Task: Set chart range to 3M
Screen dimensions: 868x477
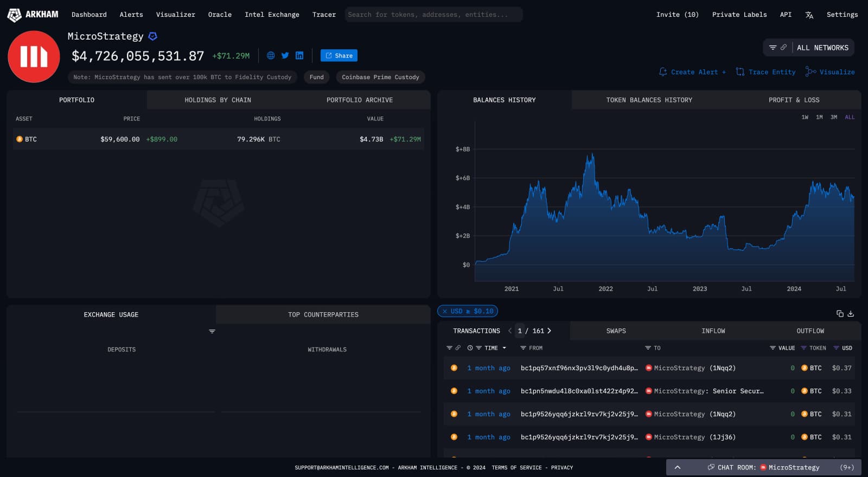Action: 834,117
